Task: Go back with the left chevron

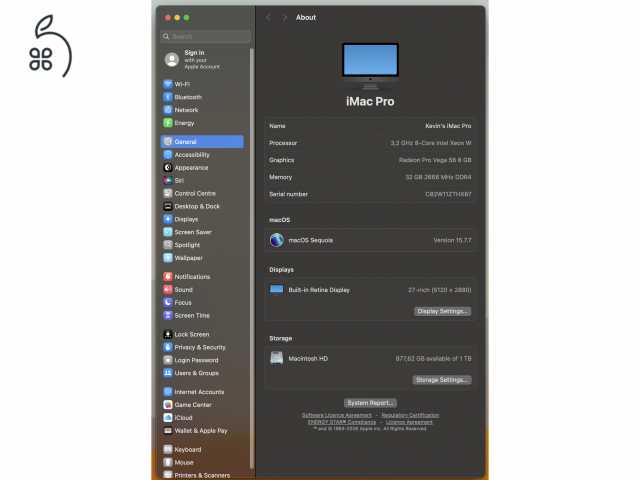Action: pyautogui.click(x=268, y=18)
